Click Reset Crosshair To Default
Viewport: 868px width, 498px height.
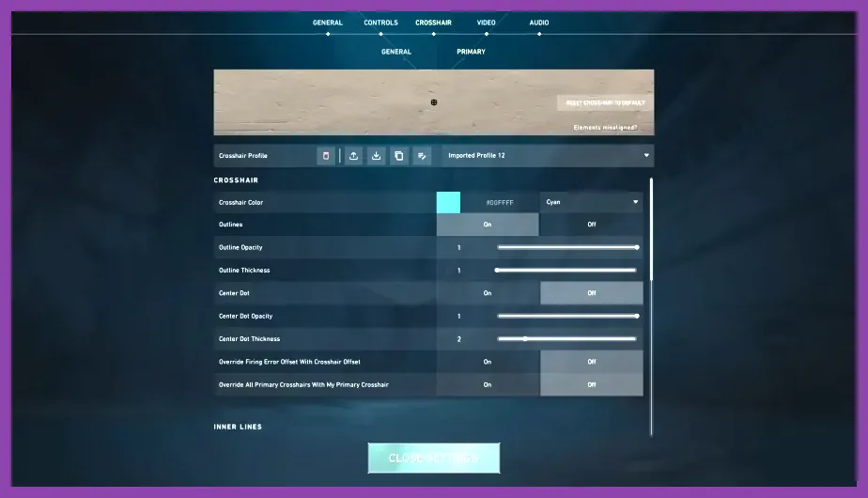[605, 102]
